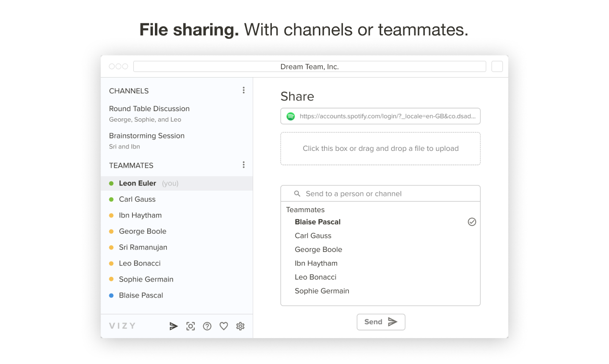Click the heart icon in footer
Screen dimensions: 609x364
[x=223, y=326]
